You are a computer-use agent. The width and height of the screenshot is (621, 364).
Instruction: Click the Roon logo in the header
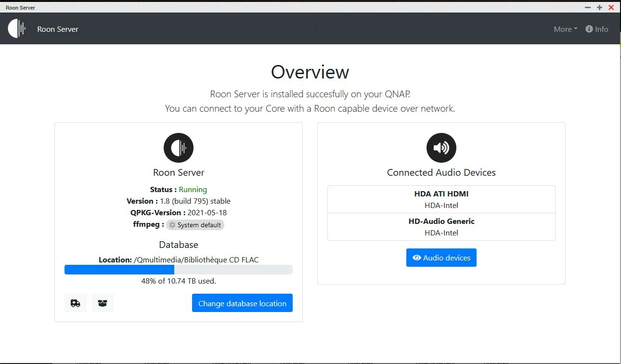(16, 29)
